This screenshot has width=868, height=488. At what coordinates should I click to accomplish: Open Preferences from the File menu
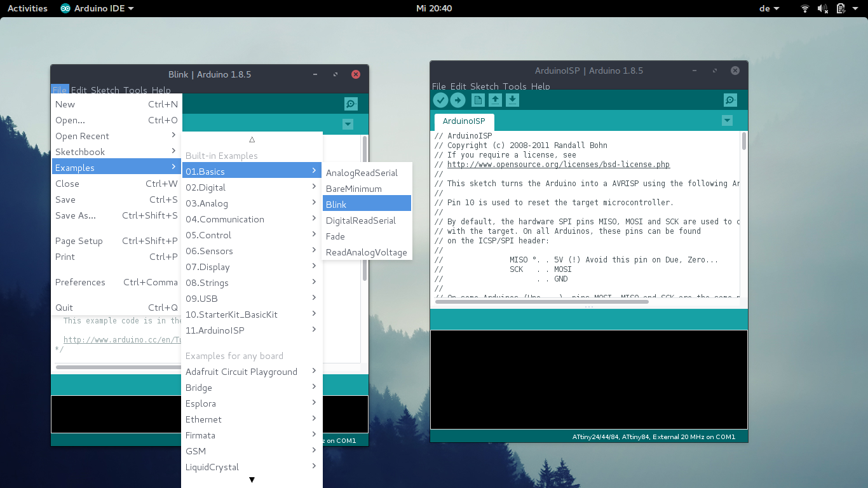(x=116, y=282)
